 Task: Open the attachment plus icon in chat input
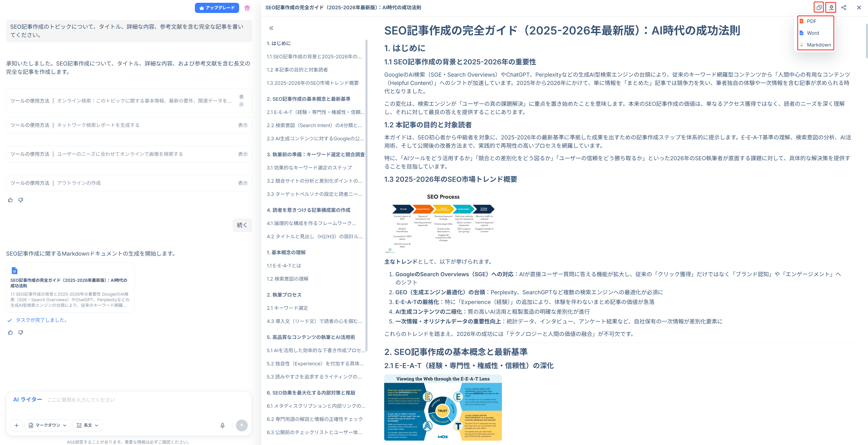tap(16, 426)
